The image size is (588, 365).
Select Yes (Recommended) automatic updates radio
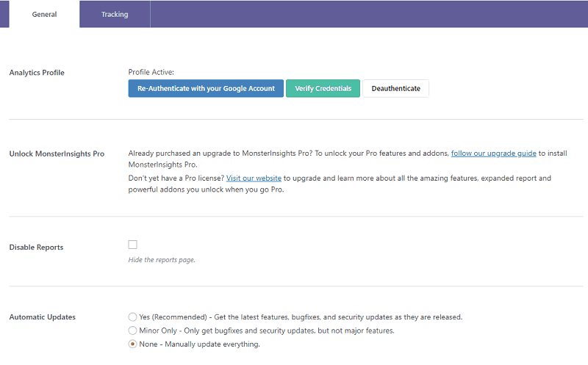(132, 317)
